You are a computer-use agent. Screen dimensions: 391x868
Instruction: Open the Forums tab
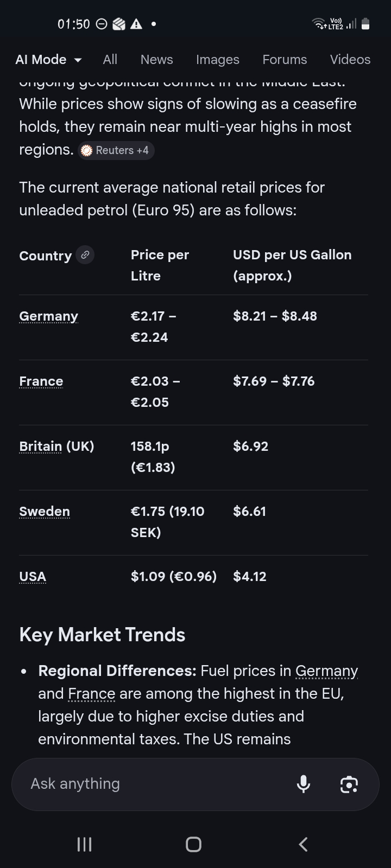(x=285, y=60)
